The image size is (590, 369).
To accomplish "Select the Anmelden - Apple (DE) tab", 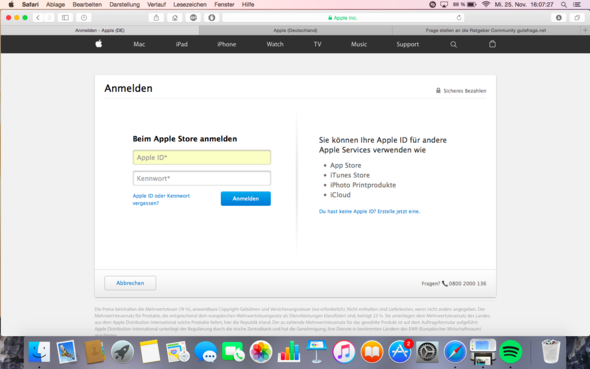I will pyautogui.click(x=100, y=30).
